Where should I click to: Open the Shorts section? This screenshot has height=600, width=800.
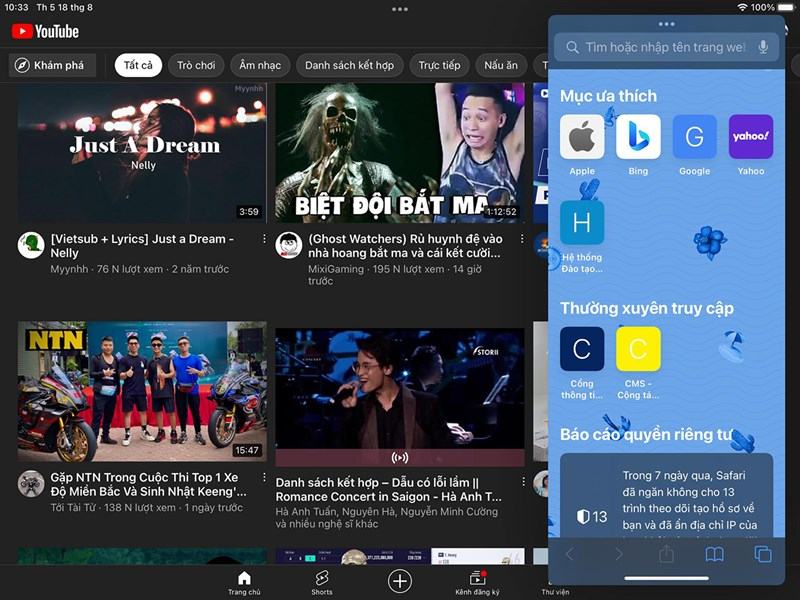[322, 580]
